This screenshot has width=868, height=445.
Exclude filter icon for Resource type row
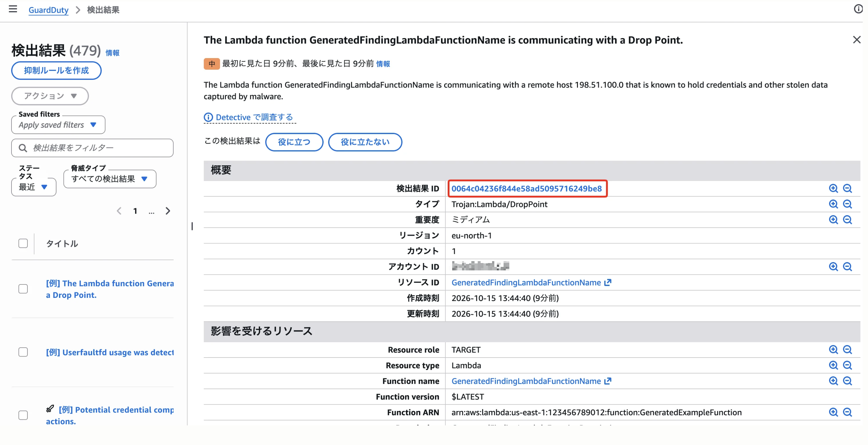tap(848, 365)
